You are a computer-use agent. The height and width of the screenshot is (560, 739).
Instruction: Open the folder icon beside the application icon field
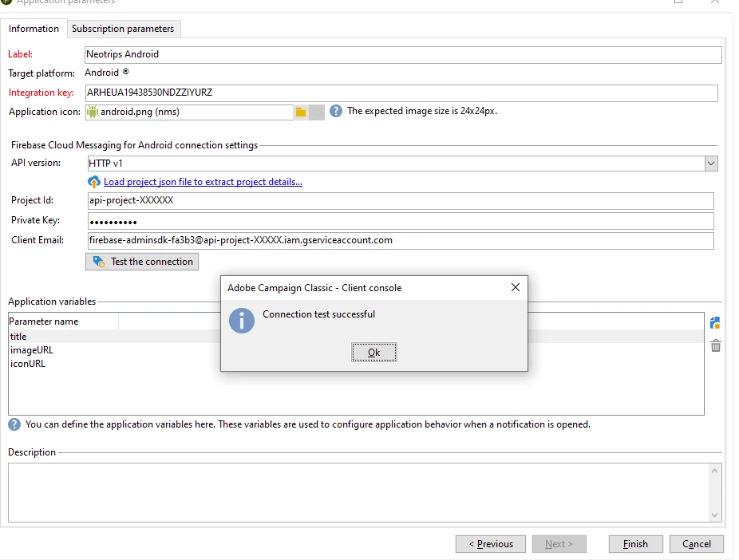pos(301,112)
